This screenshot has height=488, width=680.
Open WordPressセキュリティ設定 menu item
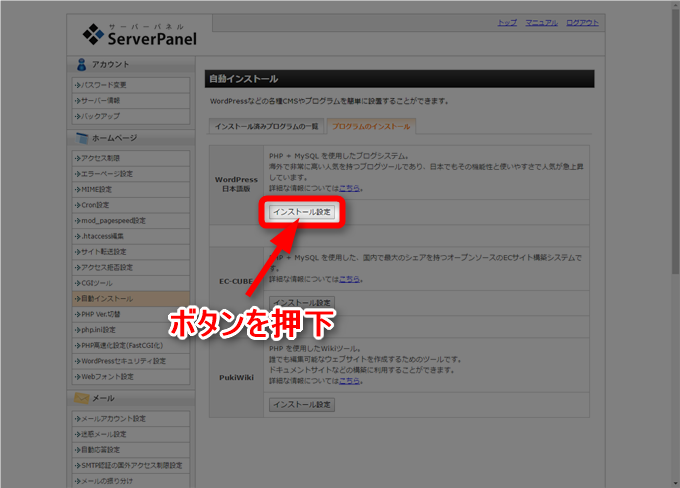point(131,361)
